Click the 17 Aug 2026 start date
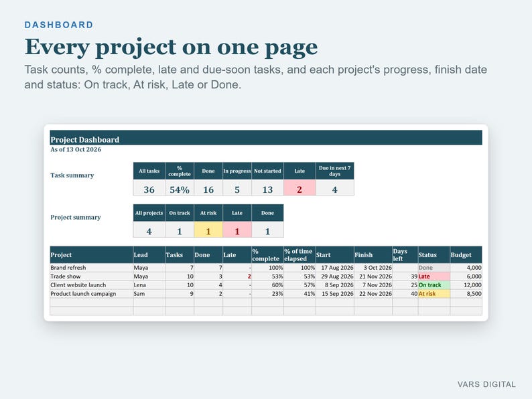This screenshot has height=399, width=532. pos(334,268)
